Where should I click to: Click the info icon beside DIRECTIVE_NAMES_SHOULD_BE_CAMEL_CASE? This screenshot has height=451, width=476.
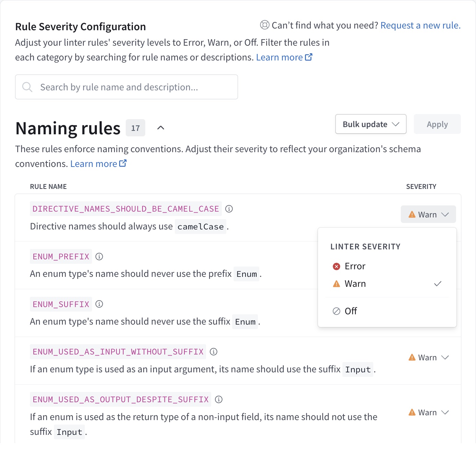229,208
